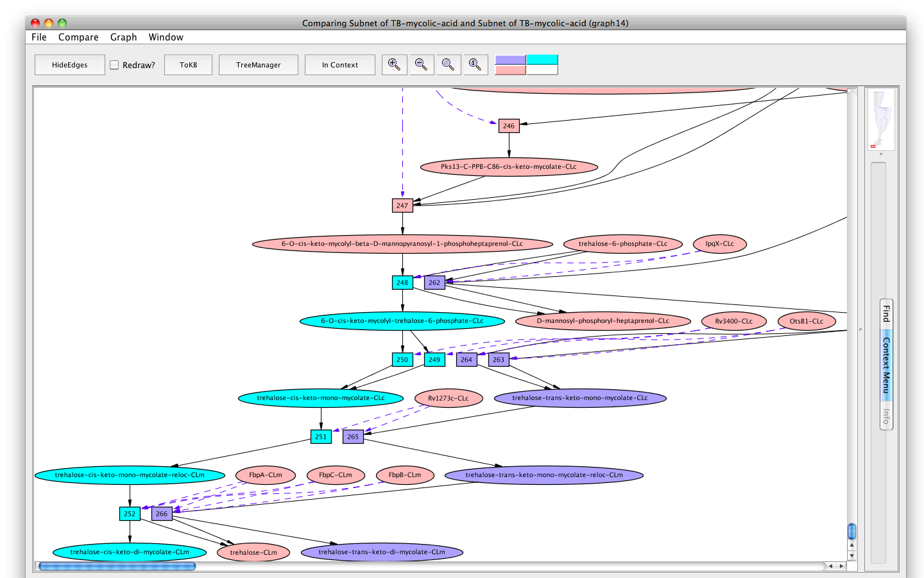
Task: Select the FbpB-CLm node
Action: (x=405, y=475)
